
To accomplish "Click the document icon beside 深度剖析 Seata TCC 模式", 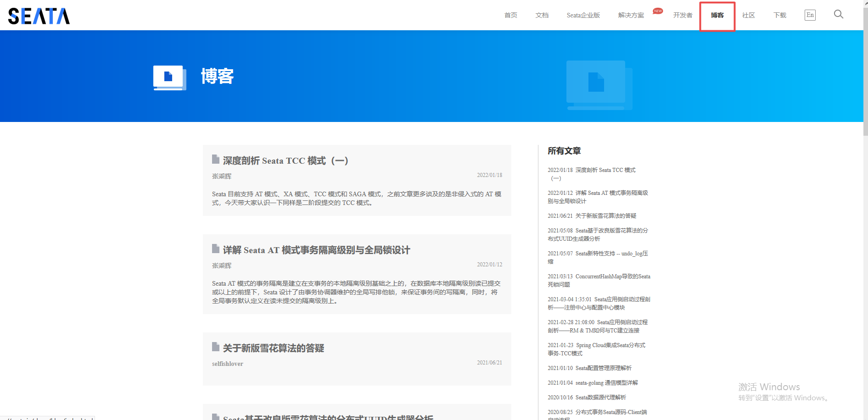I will pos(215,159).
